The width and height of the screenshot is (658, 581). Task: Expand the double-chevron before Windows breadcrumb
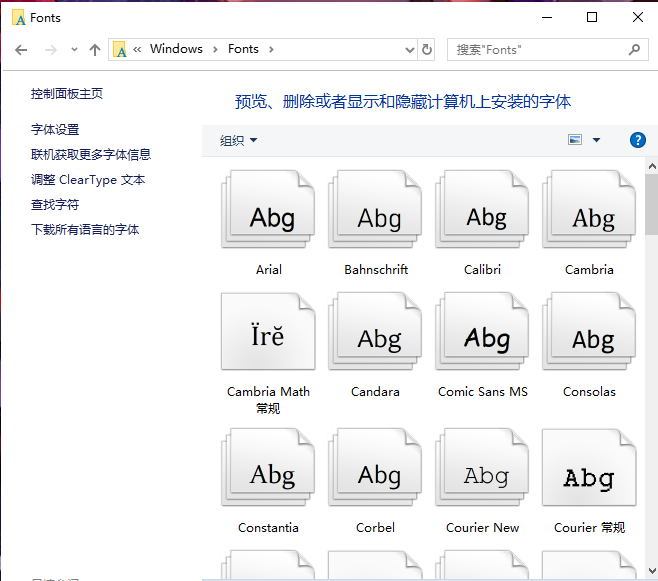[137, 50]
